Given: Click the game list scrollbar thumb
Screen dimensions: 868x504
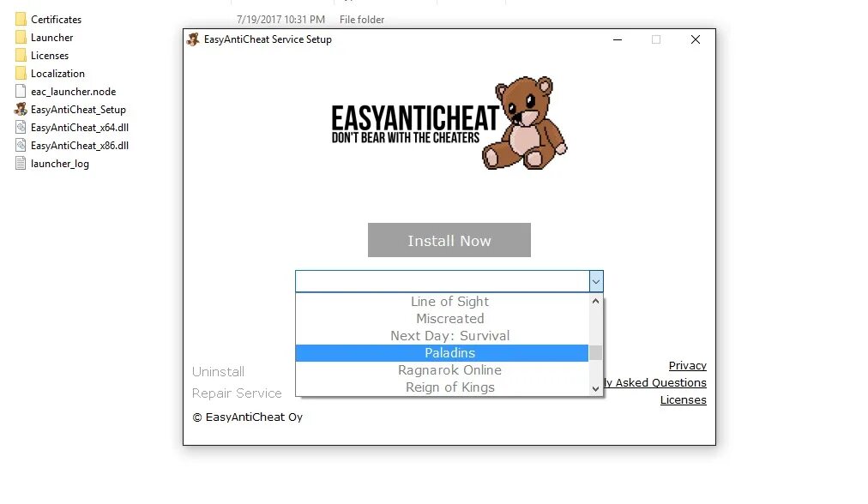Looking at the screenshot, I should 595,352.
